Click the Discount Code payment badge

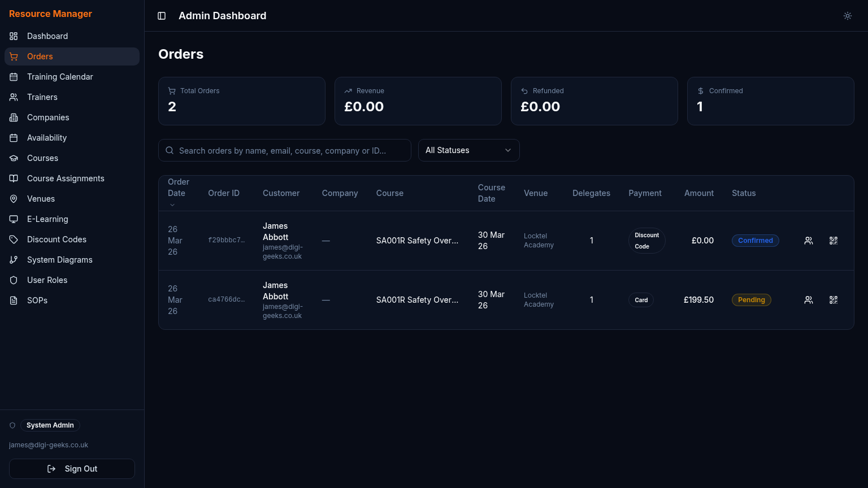tap(647, 241)
